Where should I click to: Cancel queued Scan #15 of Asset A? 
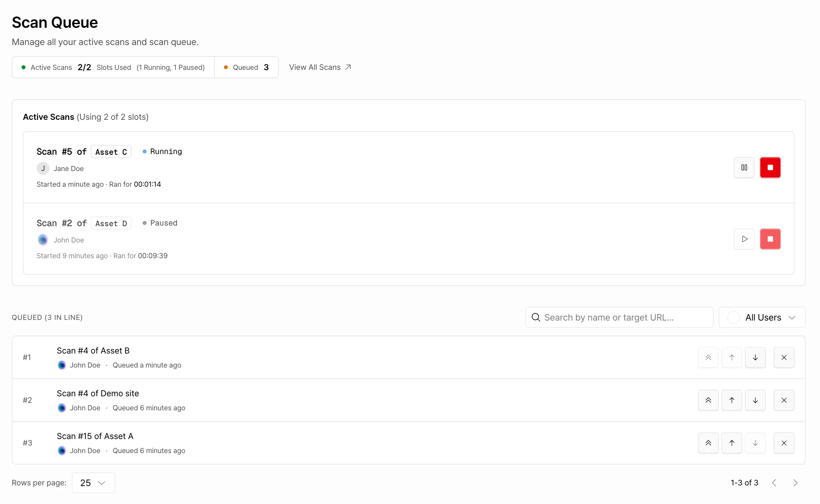(784, 443)
